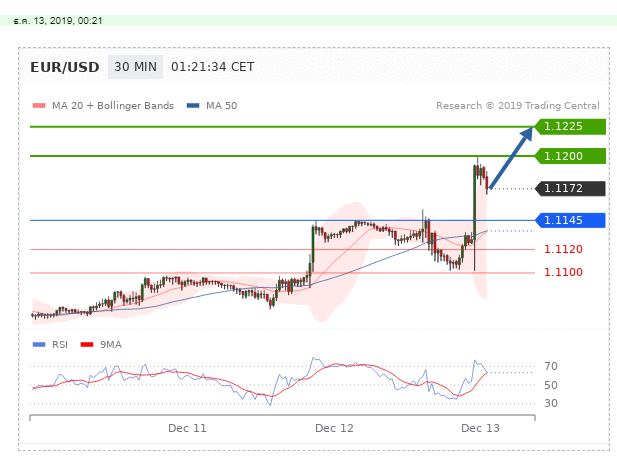Image resolution: width=617 pixels, height=458 pixels.
Task: Select the 30 MIN timeframe badge
Action: pyautogui.click(x=135, y=67)
